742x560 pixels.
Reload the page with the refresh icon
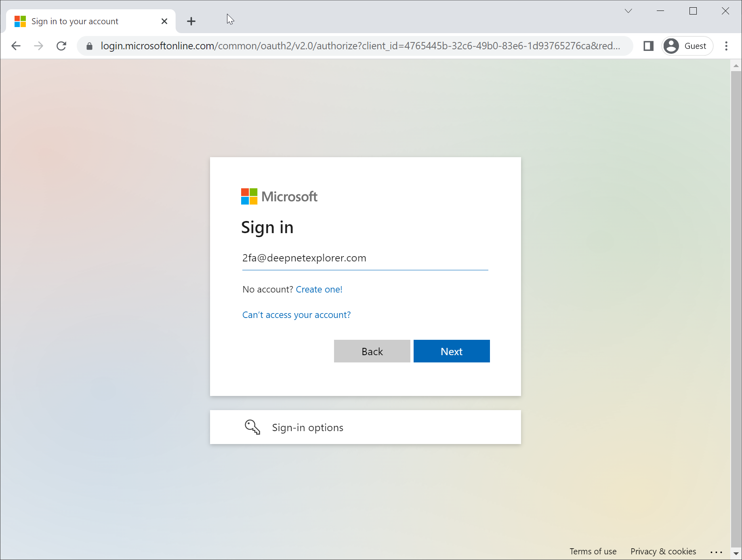(x=61, y=46)
